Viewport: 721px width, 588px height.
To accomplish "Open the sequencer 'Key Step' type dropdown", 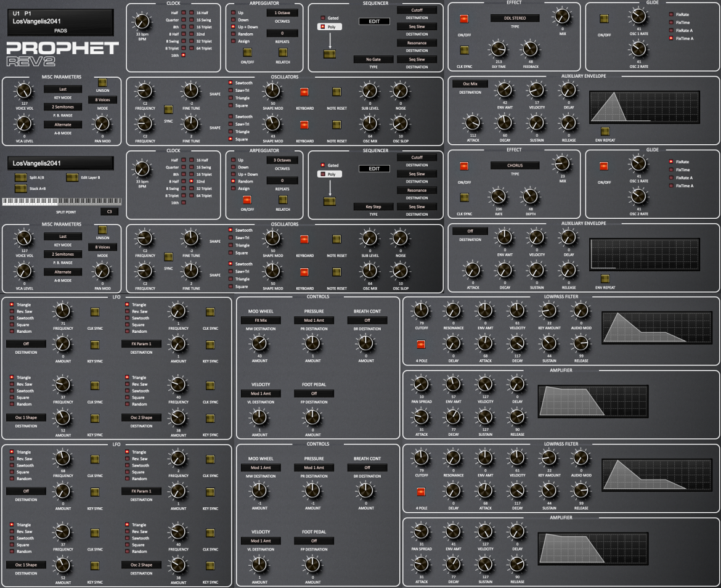I will [373, 207].
